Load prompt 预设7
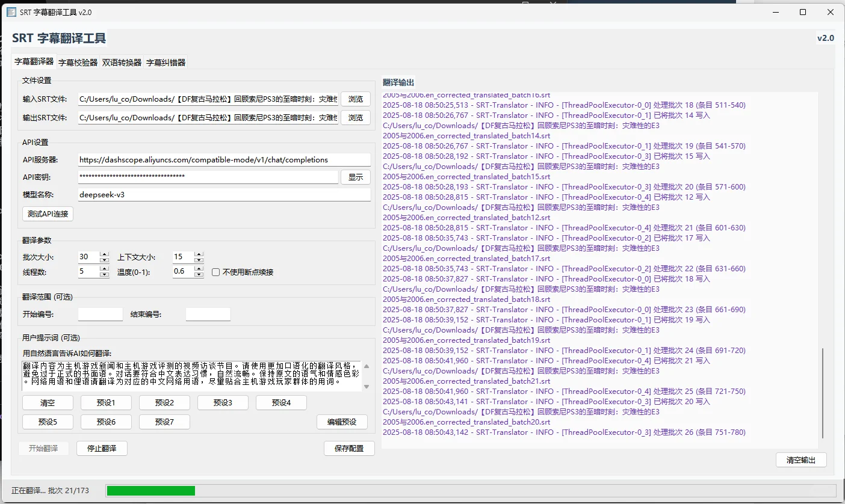The height and width of the screenshot is (504, 845). 164,422
